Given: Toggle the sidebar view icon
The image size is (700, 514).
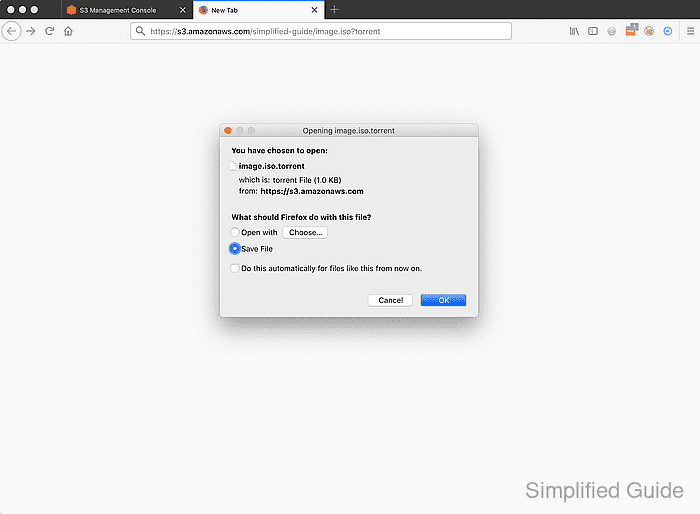Looking at the screenshot, I should coord(593,31).
